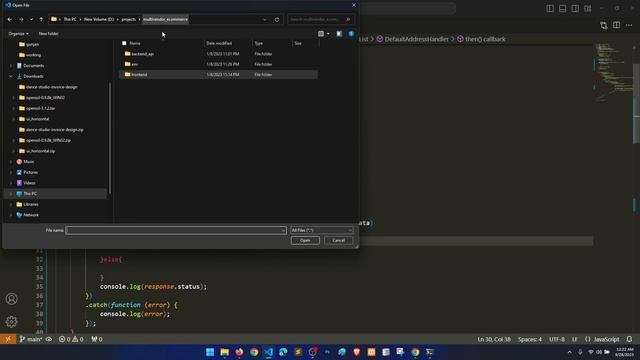Click the forward navigation arrow
Screen dimensions: 640x360
click(x=21, y=19)
